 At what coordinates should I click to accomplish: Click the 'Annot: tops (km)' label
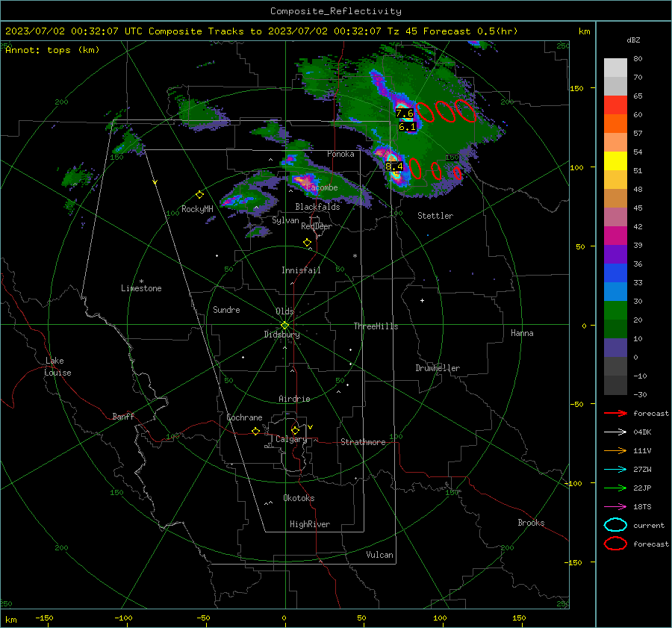tap(52, 50)
